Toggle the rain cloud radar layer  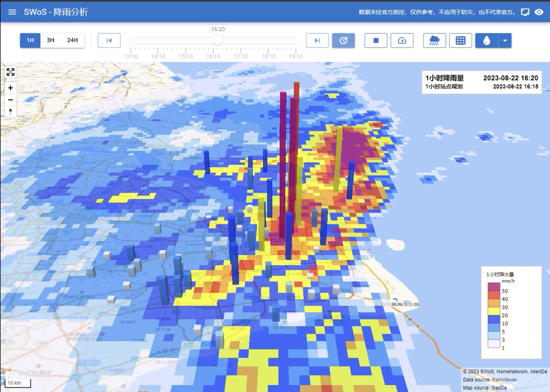pos(434,41)
